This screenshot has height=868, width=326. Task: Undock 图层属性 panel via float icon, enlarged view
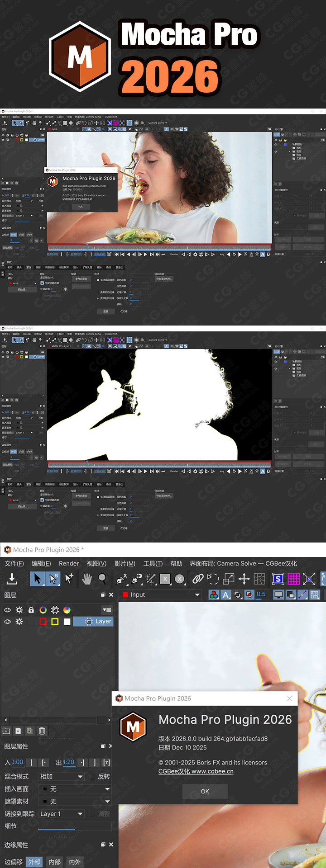103,746
